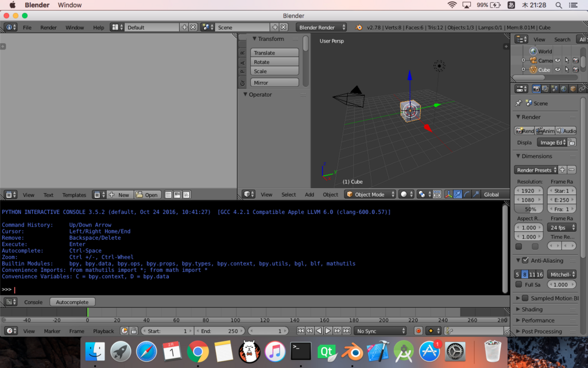Viewport: 588px width, 368px height.
Task: Open the pivot point selector
Action: tap(424, 194)
